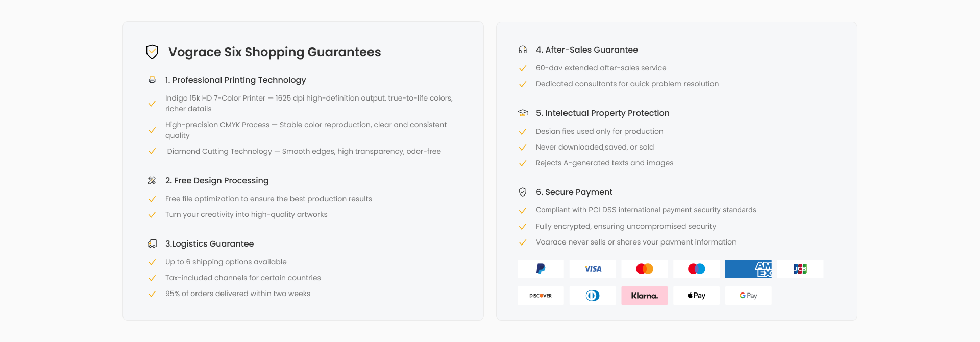Select the PayPal payment logo
980x342 pixels.
[x=541, y=269]
